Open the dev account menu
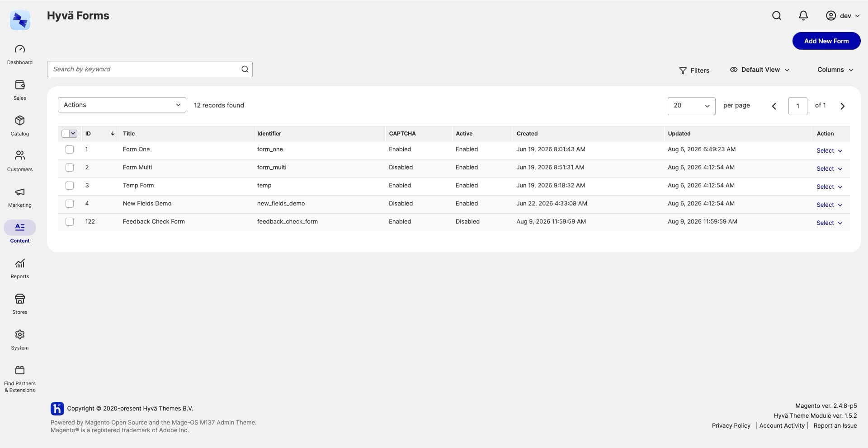The width and height of the screenshot is (868, 448). tap(843, 16)
